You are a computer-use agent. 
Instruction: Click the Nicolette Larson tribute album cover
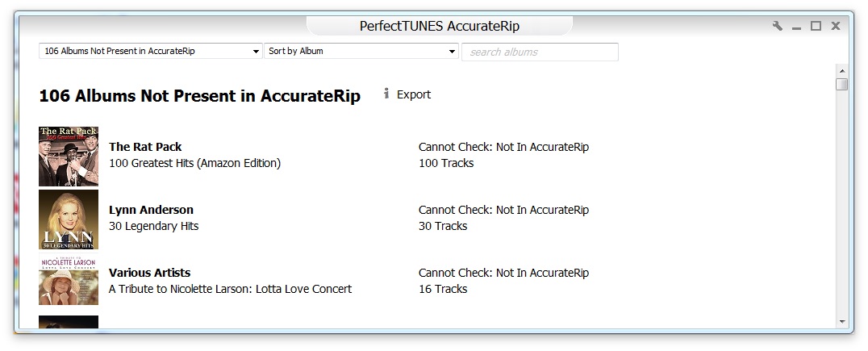[69, 281]
